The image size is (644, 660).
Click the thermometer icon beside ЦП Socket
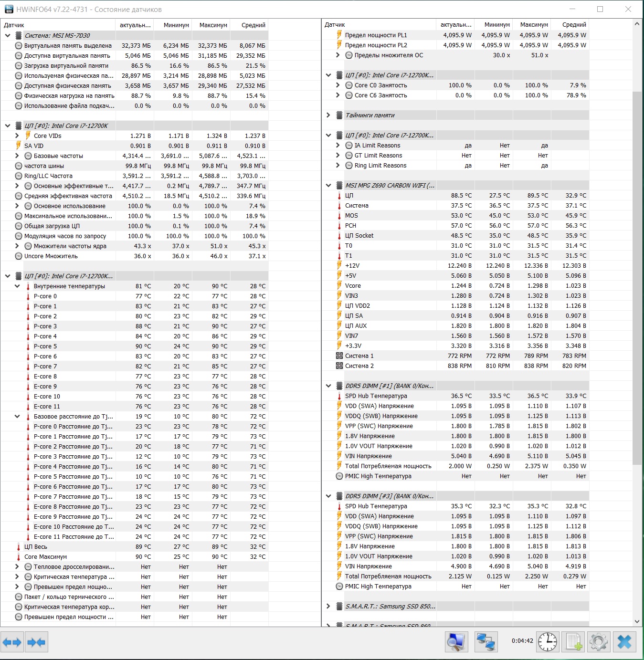click(339, 235)
